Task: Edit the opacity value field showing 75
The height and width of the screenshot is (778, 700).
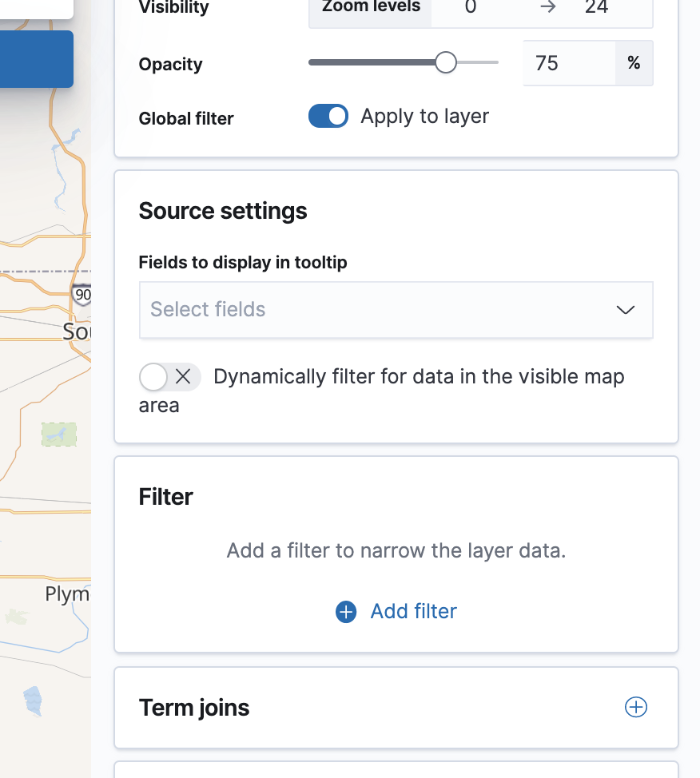Action: 569,63
